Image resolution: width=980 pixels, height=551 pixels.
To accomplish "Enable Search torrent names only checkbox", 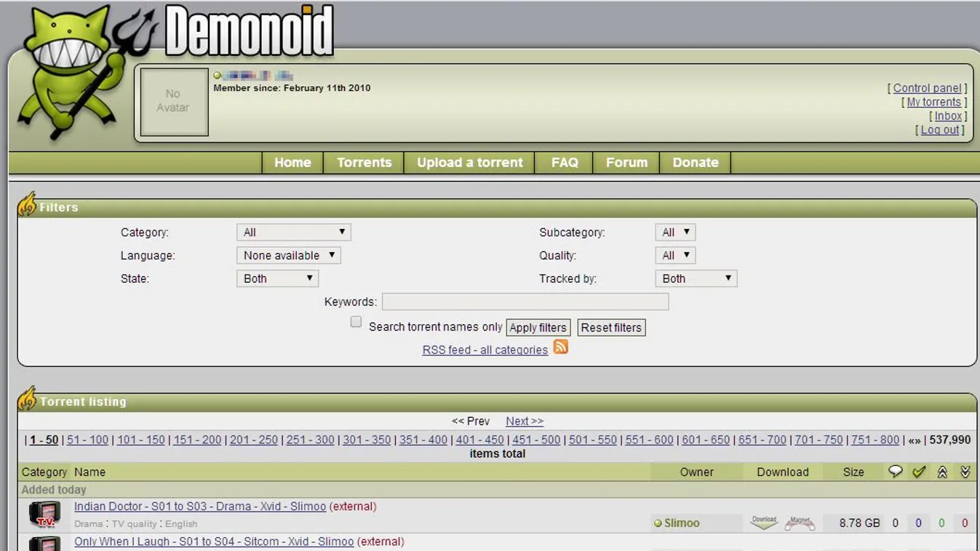I will click(356, 322).
